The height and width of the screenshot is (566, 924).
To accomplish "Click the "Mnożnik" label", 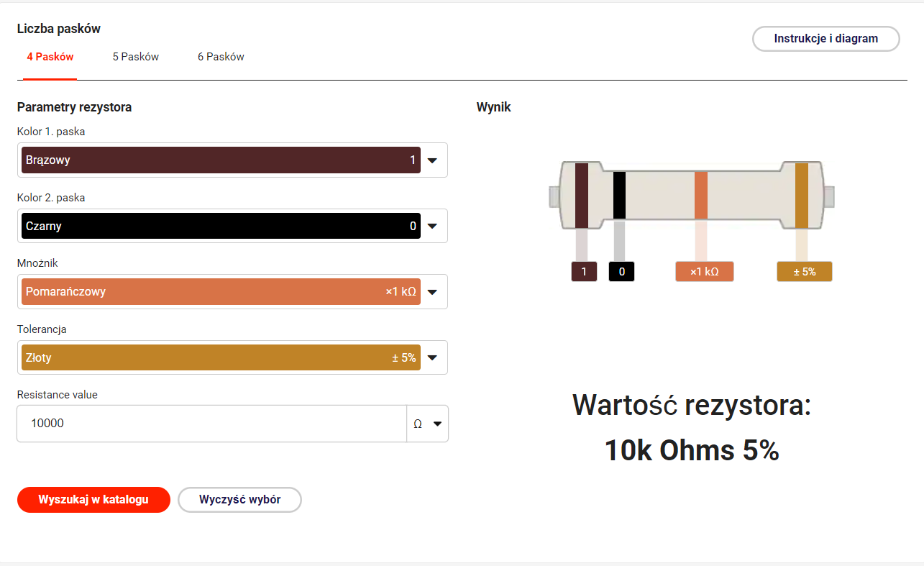I will click(37, 263).
